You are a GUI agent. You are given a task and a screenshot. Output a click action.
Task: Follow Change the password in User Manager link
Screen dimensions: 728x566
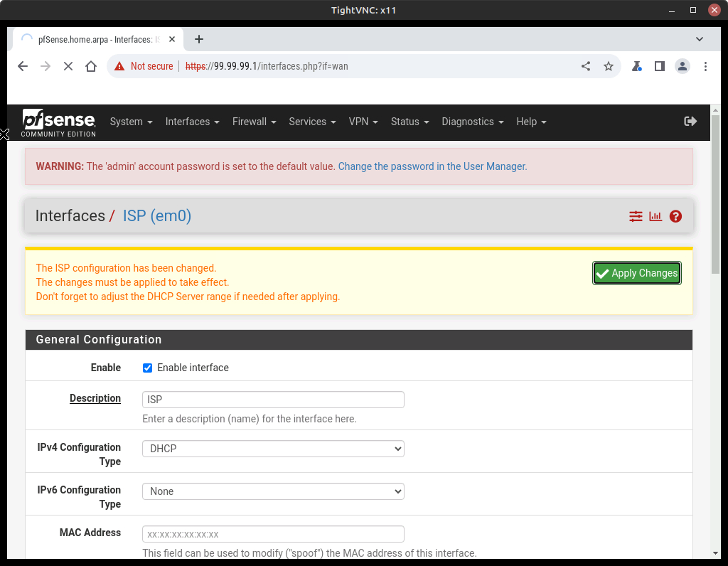click(x=432, y=166)
